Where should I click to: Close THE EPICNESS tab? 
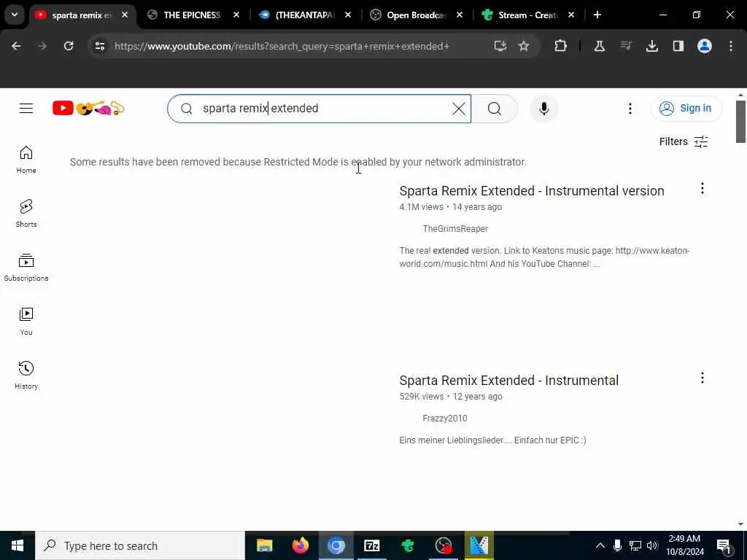(236, 15)
